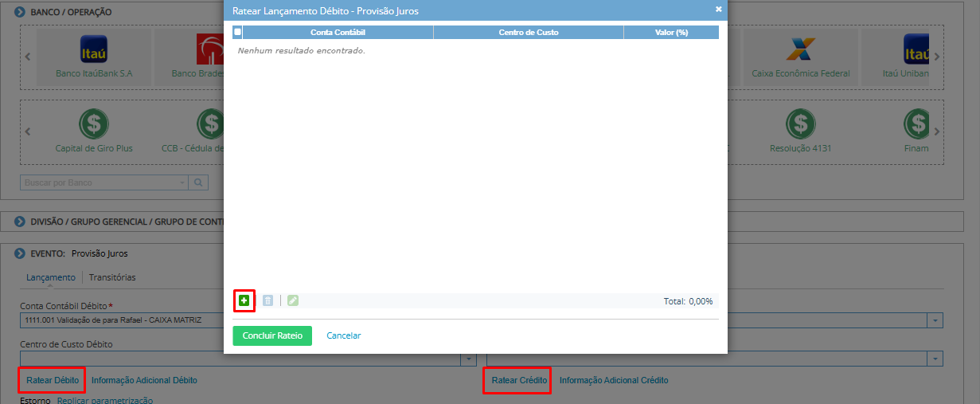Go to previous items in operations carousel
The width and height of the screenshot is (980, 404).
(28, 131)
